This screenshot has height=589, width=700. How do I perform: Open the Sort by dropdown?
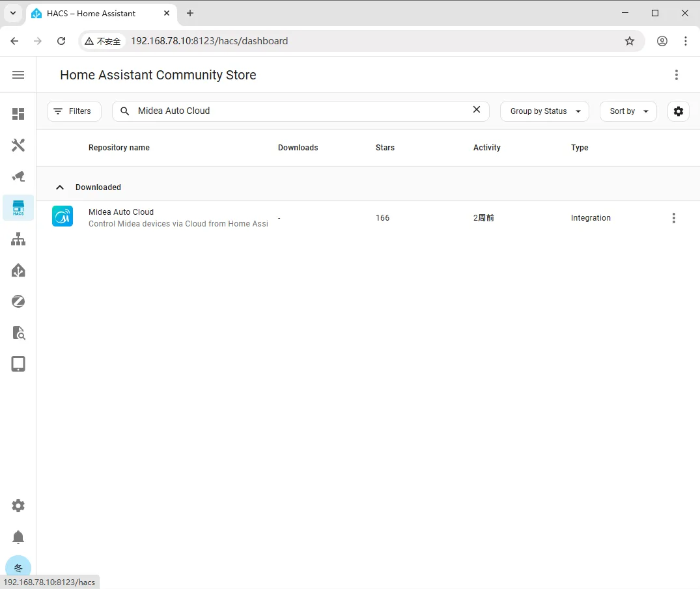628,111
